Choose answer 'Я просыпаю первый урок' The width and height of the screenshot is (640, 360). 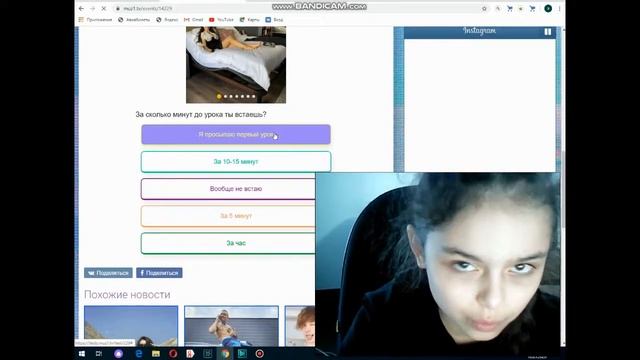tap(236, 134)
